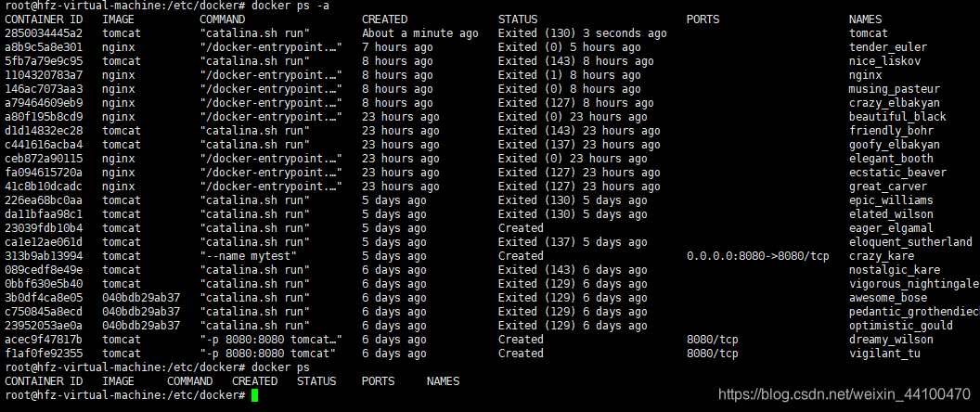The width and height of the screenshot is (980, 412).
Task: Click the container name eloquent_sutherland
Action: (911, 242)
